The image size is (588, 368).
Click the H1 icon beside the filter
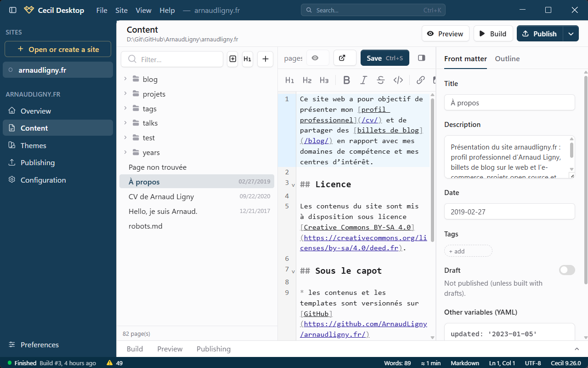248,59
